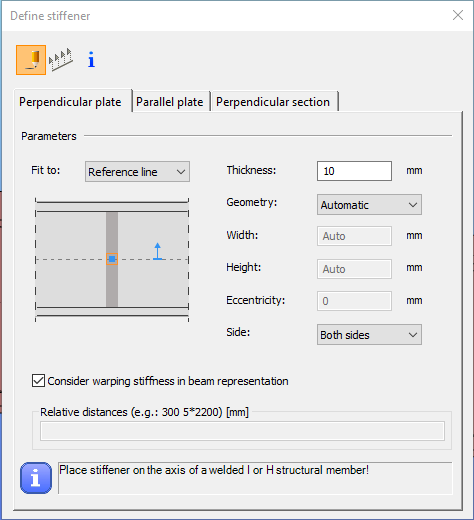Click the Eccentricity value field

[354, 301]
